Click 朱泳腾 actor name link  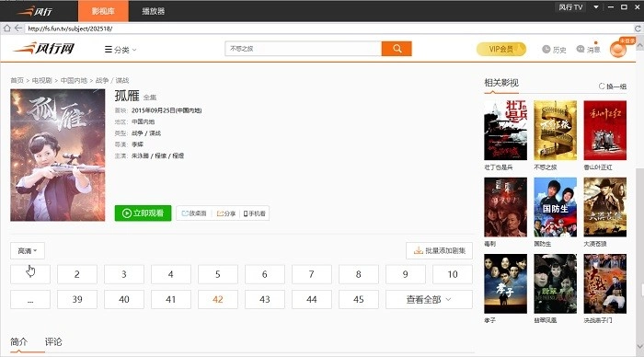[x=140, y=155]
